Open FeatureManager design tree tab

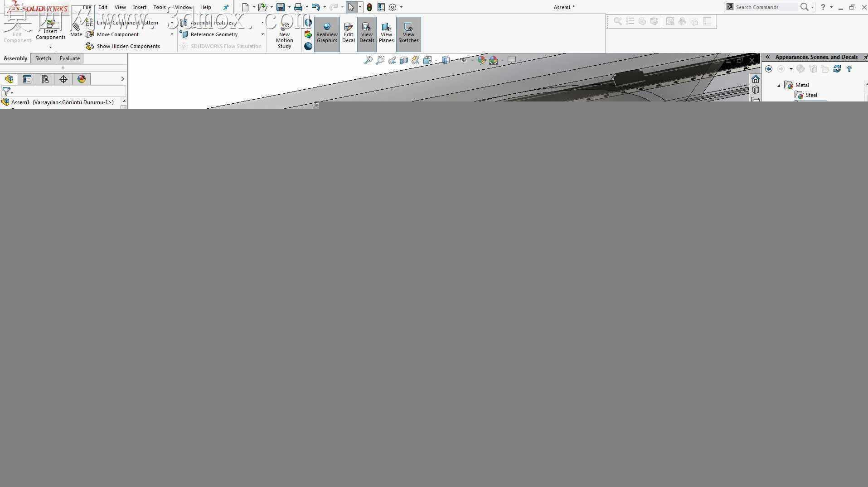point(9,79)
